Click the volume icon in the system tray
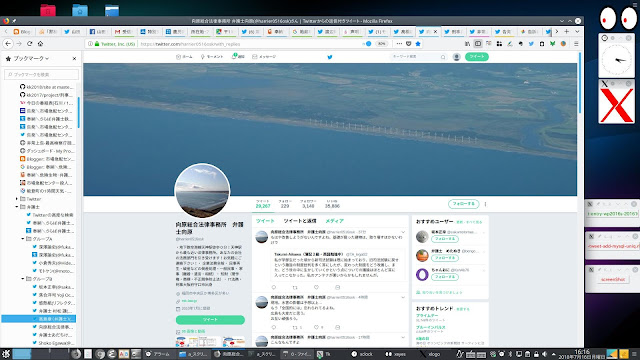 pos(544,354)
